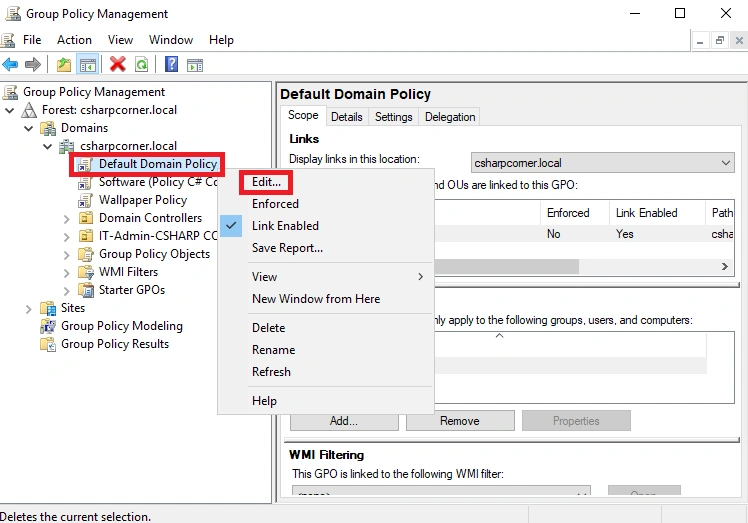Open the Help menu in menu bar
Viewport: 748px width, 523px height.
(x=221, y=40)
